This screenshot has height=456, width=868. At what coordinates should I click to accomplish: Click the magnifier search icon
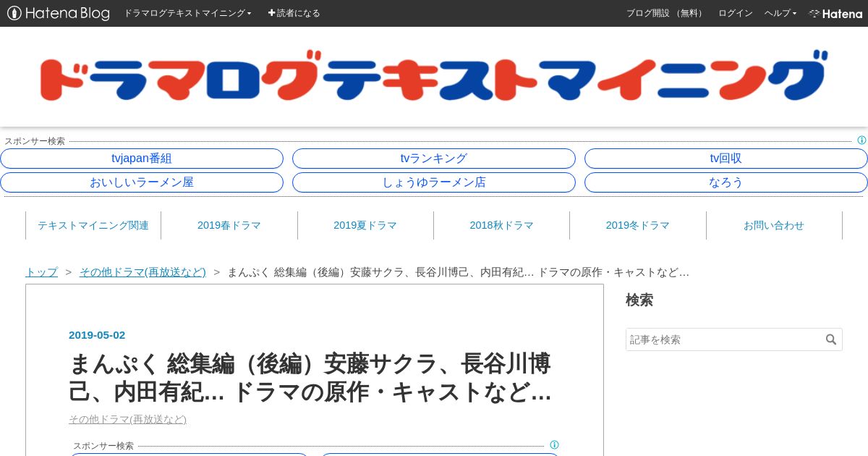coord(831,339)
